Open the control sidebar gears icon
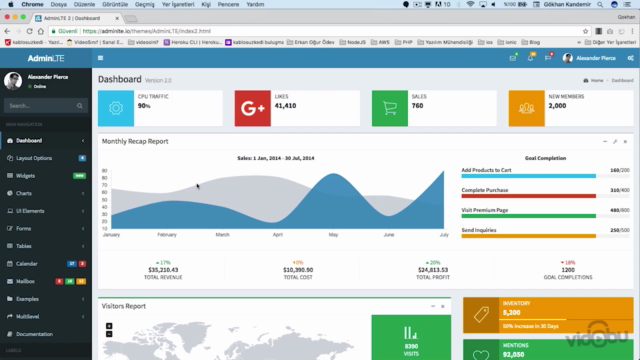Image resolution: width=640 pixels, height=360 pixels. [x=631, y=58]
